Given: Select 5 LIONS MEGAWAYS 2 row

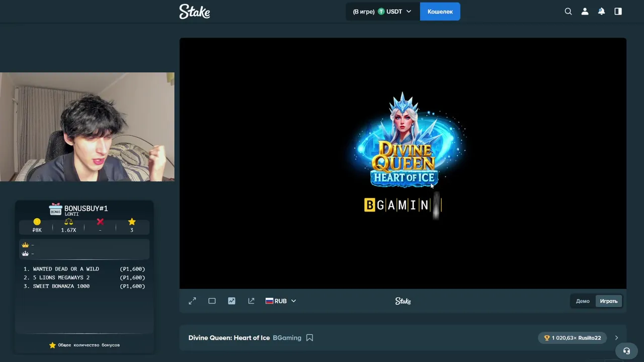Looking at the screenshot, I should [x=84, y=278].
